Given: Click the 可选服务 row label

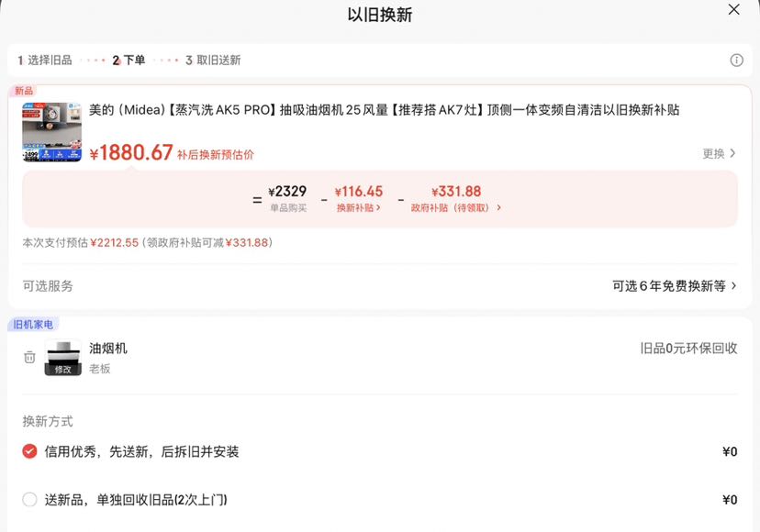Looking at the screenshot, I should click(48, 286).
